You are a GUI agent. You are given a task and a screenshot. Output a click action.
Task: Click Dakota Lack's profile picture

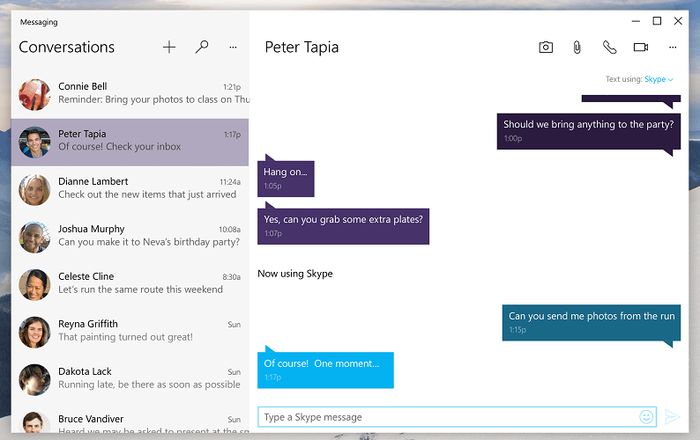coord(35,379)
